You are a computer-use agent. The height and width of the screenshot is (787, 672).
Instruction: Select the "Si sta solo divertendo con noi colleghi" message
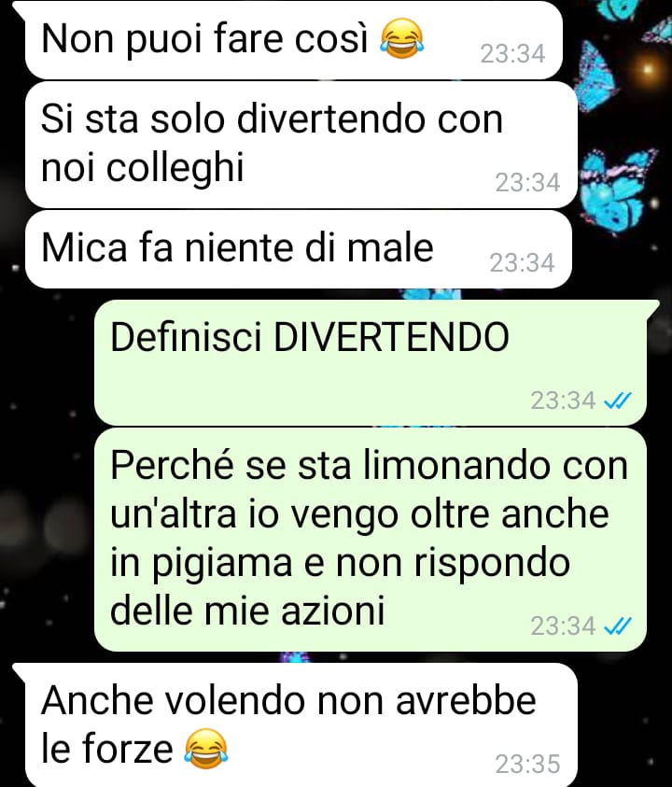(301, 145)
